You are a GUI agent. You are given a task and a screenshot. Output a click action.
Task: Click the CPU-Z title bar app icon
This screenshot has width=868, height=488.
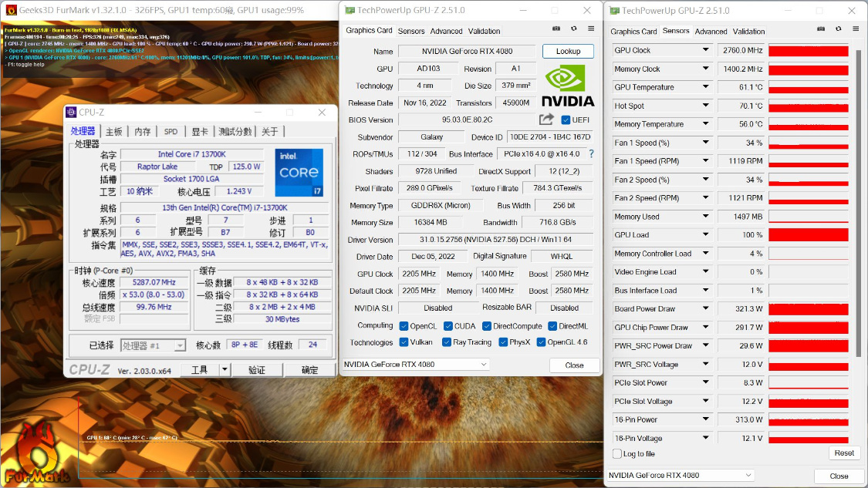(72, 113)
